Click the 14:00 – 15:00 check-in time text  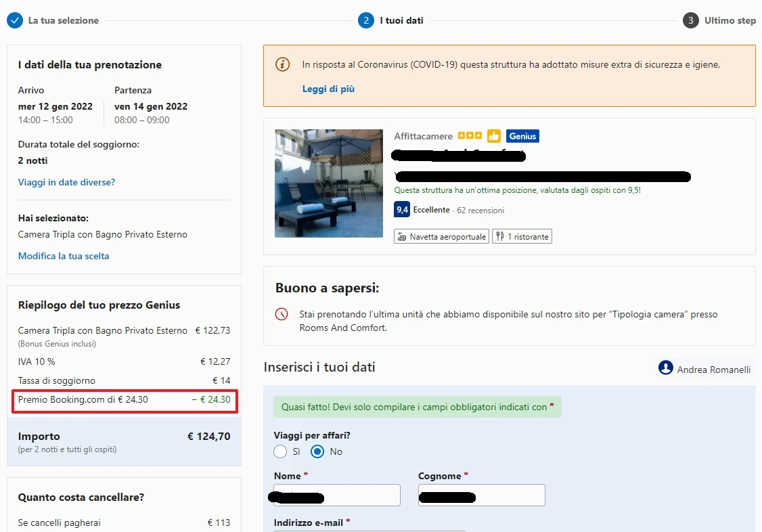(x=45, y=120)
